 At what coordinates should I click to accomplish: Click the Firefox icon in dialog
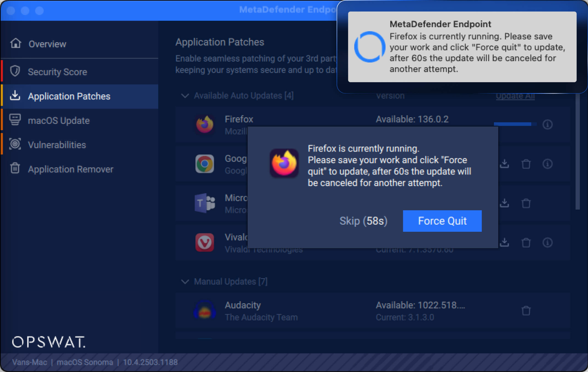tap(284, 163)
